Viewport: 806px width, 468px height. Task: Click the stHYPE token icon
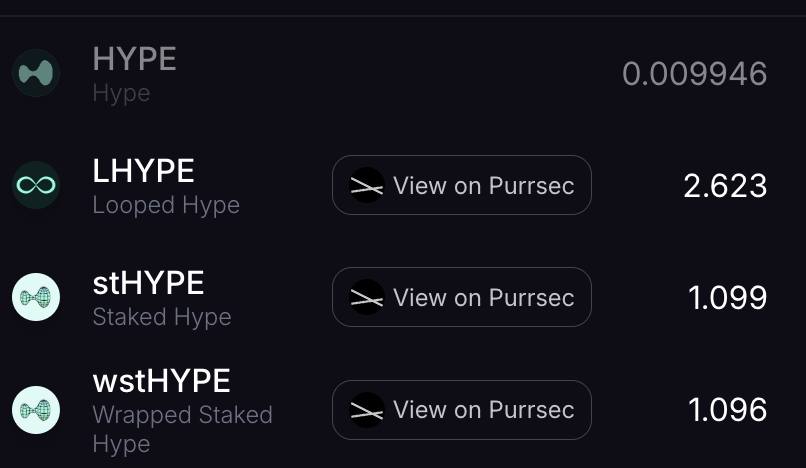click(x=36, y=297)
